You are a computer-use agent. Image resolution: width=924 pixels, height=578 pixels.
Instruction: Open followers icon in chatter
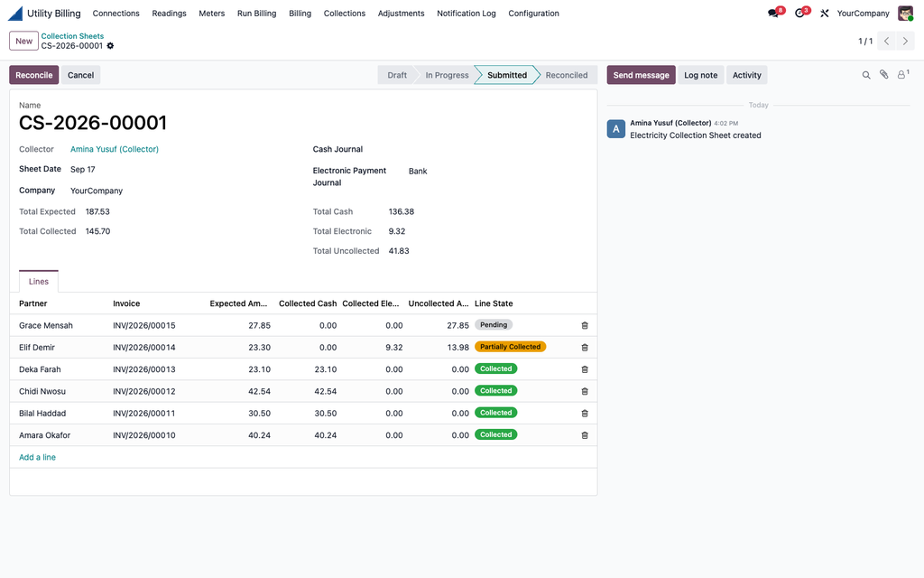pos(902,75)
